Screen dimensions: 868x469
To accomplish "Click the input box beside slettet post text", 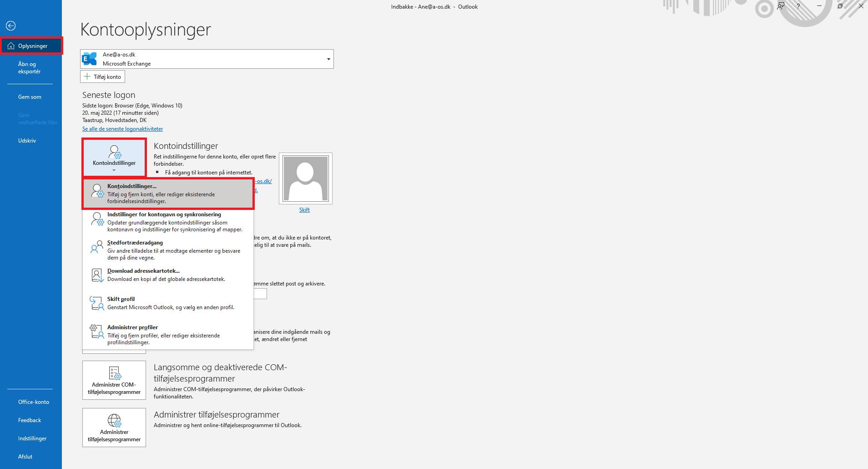I will (260, 294).
